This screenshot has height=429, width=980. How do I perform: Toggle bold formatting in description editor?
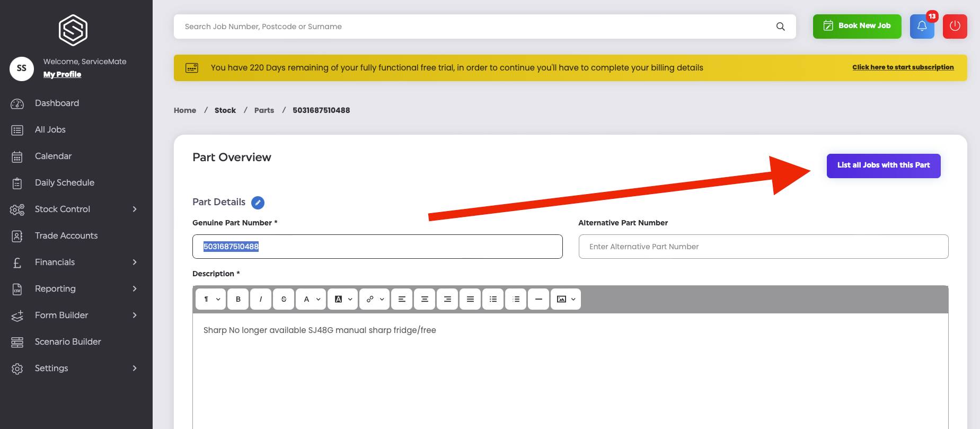[238, 299]
